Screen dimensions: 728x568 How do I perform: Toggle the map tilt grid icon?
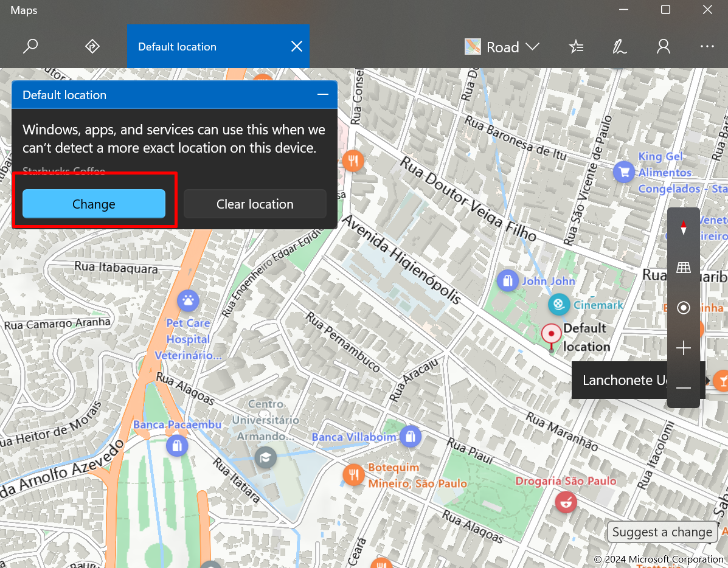(684, 268)
